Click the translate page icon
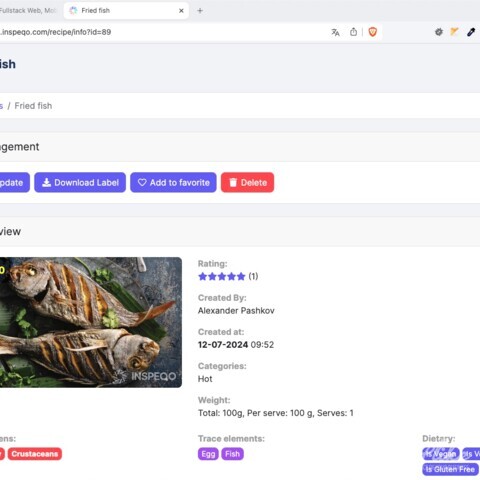The height and width of the screenshot is (480, 480). tap(335, 32)
